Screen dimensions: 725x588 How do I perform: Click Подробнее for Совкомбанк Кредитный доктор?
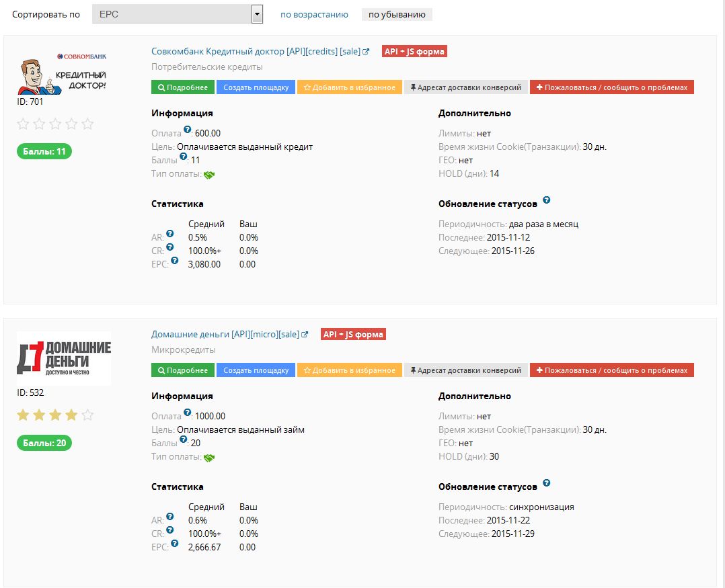tap(183, 87)
